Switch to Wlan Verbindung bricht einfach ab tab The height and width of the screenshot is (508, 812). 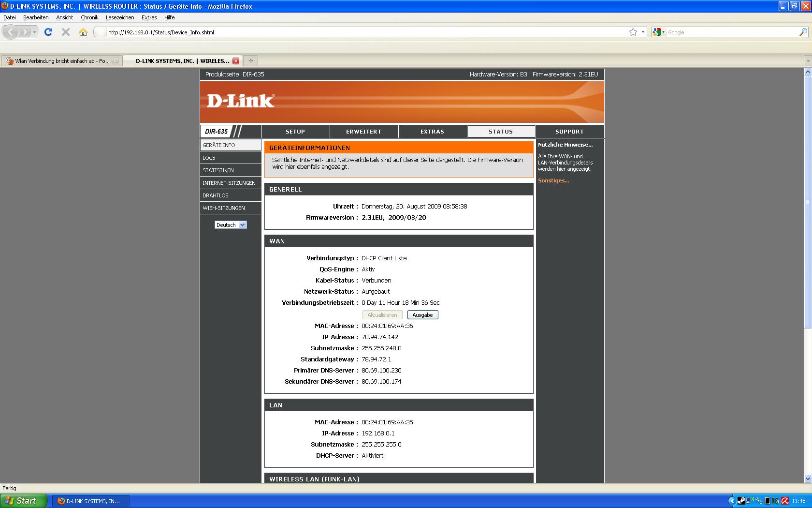click(x=62, y=61)
